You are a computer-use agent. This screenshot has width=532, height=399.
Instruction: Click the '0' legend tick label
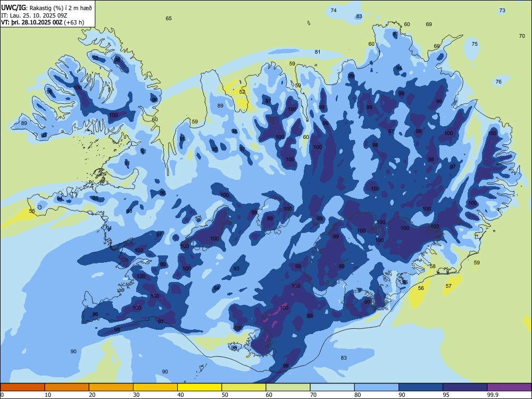2,395
